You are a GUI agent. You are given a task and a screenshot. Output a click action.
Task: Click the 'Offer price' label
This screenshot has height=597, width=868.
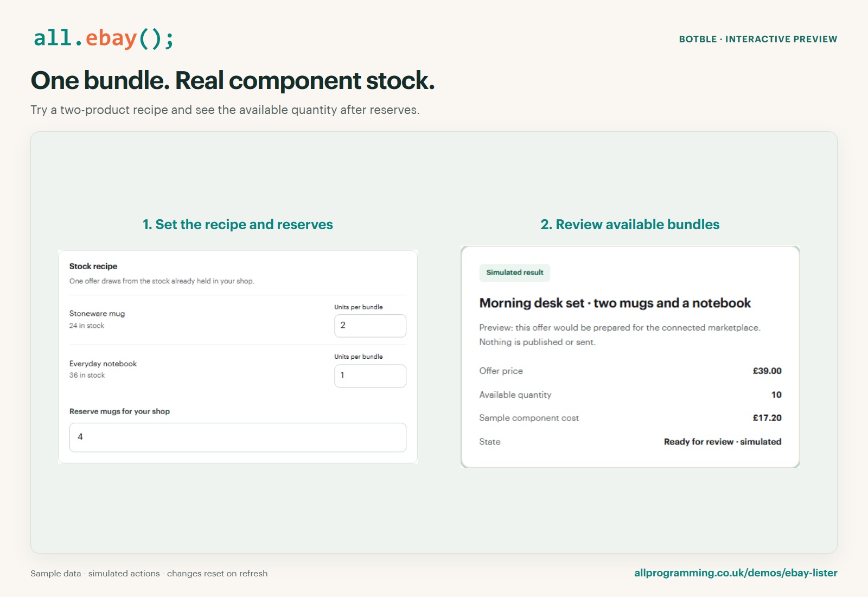coord(501,371)
